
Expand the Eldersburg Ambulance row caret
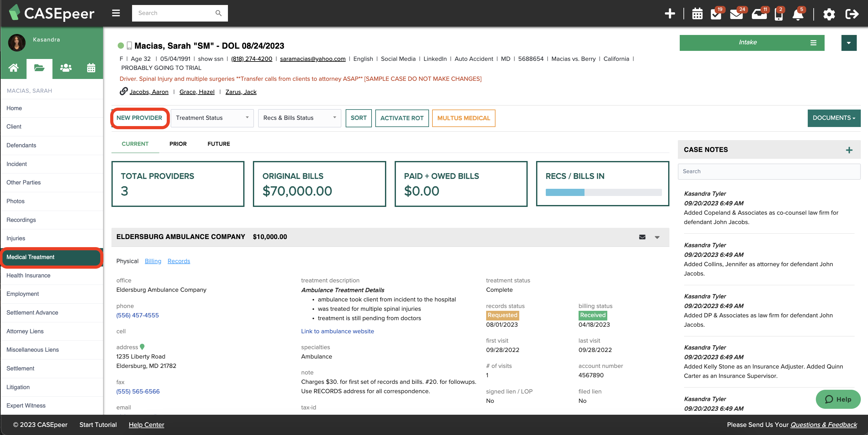(x=657, y=237)
